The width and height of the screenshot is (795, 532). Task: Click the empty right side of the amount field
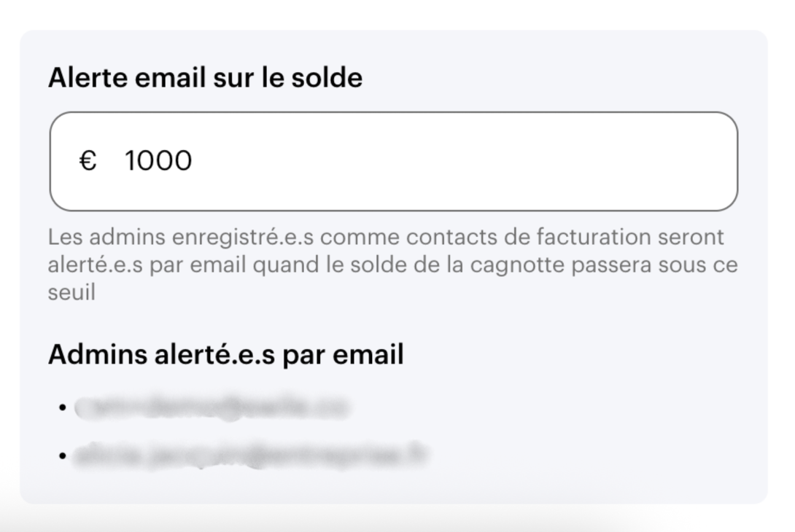[x=583, y=161]
